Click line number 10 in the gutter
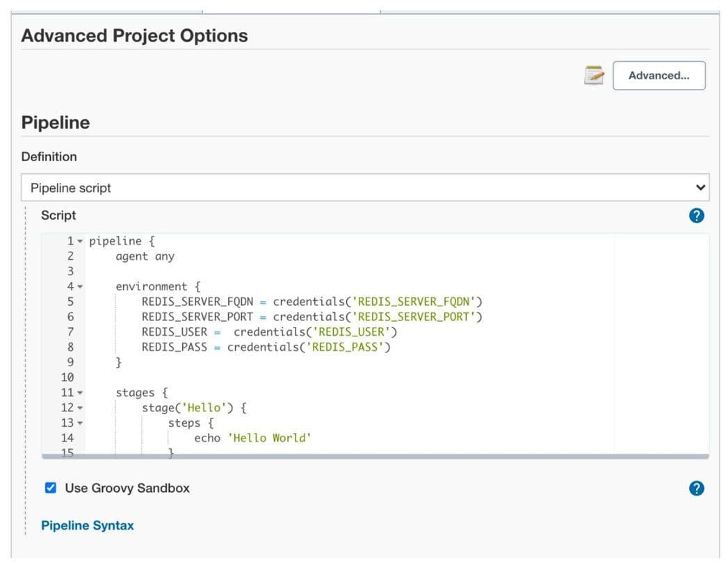 coord(68,377)
